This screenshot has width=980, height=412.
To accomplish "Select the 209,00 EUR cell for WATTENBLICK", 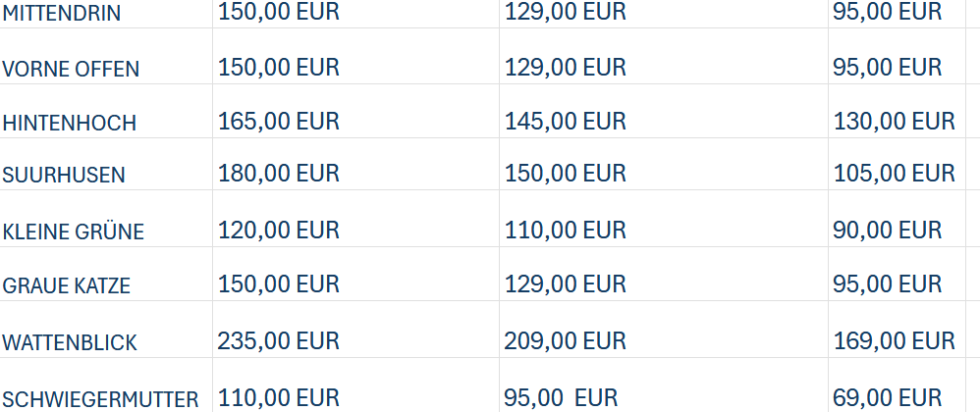I will [x=565, y=341].
